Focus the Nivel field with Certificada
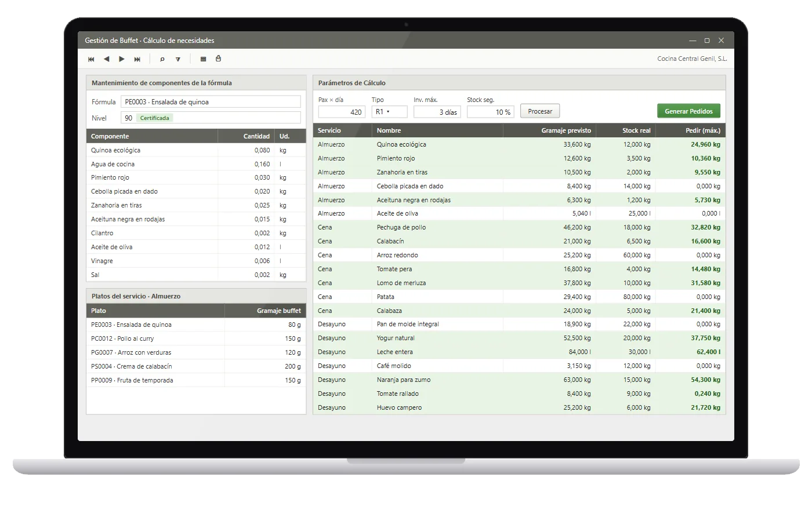Screen dimensions: 812x510 [211, 118]
